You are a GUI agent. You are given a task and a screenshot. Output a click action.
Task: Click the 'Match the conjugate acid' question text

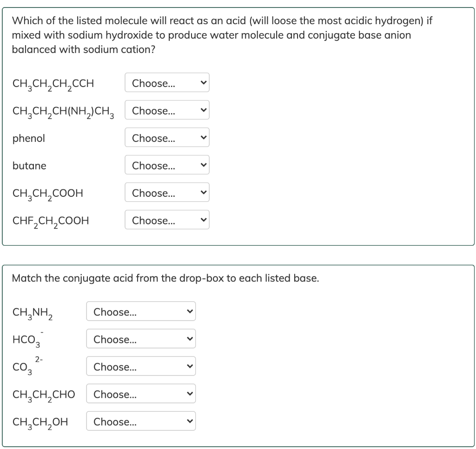pyautogui.click(x=165, y=278)
